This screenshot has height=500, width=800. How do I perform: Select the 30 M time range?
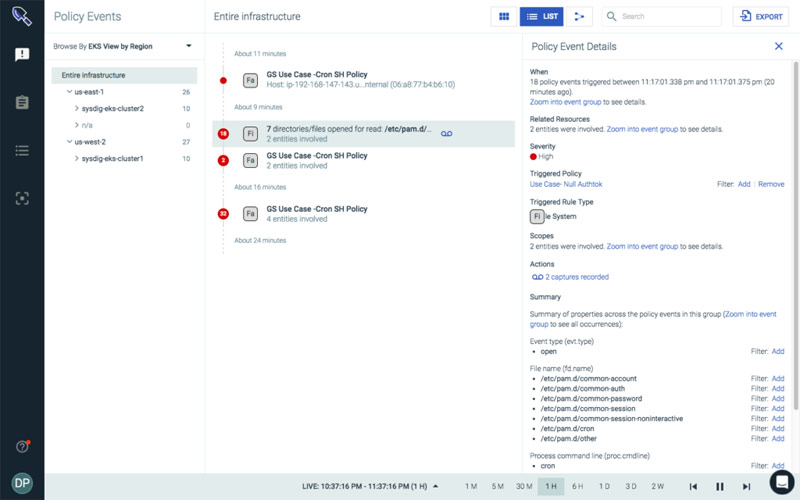click(524, 486)
